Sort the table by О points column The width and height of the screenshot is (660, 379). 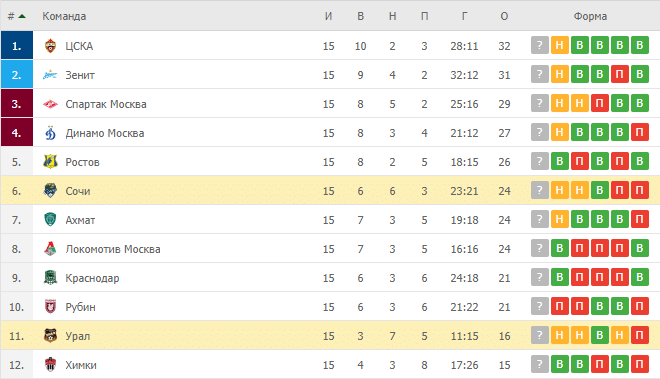(504, 16)
